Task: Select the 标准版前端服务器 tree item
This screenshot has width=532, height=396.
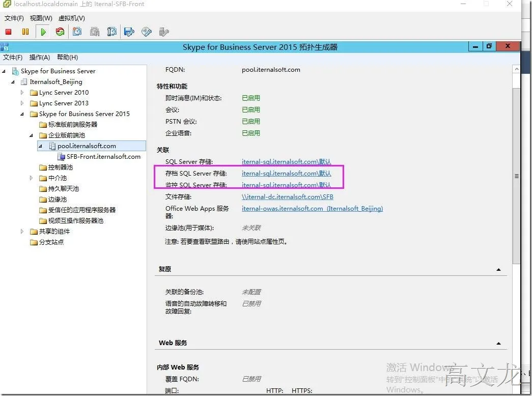Action: pyautogui.click(x=73, y=125)
